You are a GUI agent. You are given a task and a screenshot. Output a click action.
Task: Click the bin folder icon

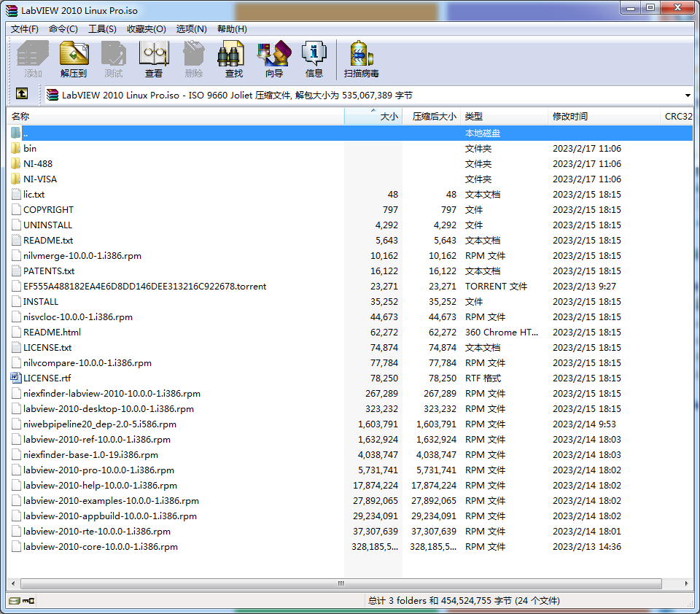(x=15, y=148)
